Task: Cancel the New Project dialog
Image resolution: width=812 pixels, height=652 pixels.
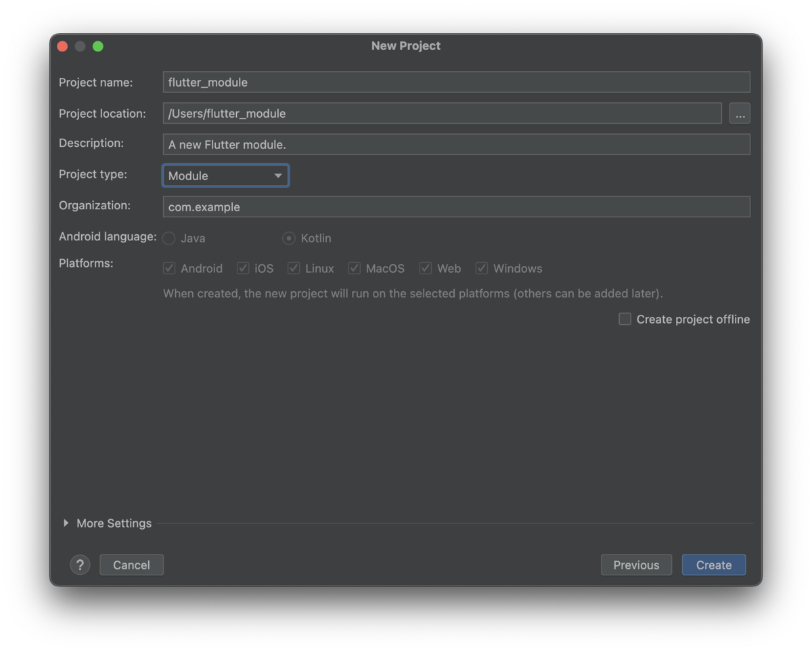Action: coord(131,565)
